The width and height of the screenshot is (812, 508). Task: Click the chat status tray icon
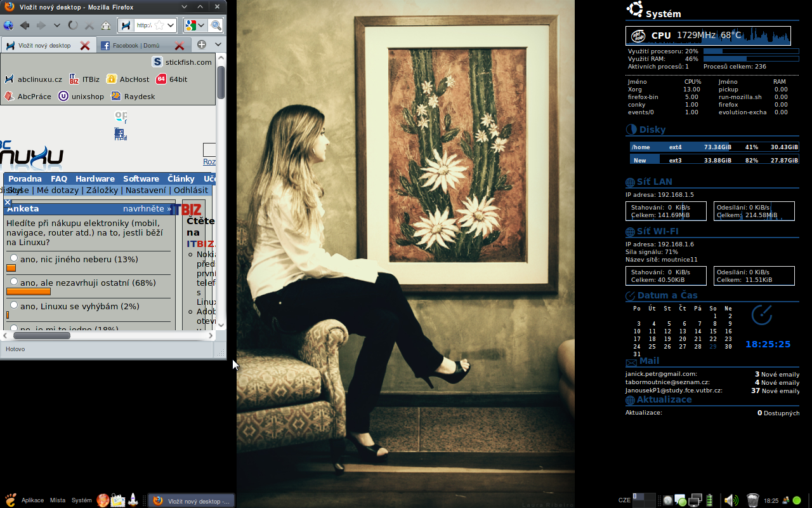pyautogui.click(x=681, y=500)
